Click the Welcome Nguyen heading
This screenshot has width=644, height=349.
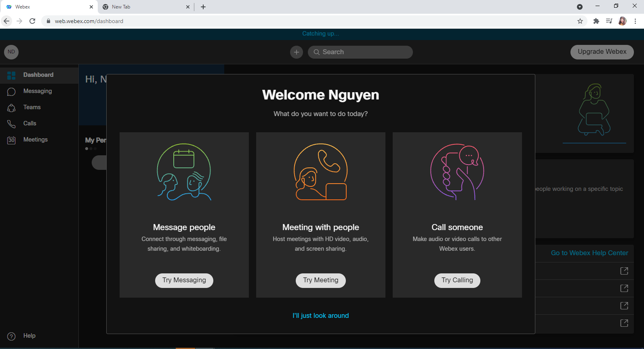pos(321,95)
